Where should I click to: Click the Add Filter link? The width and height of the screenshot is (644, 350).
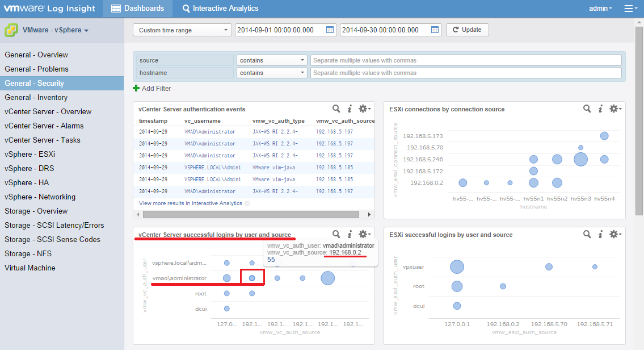click(x=156, y=89)
